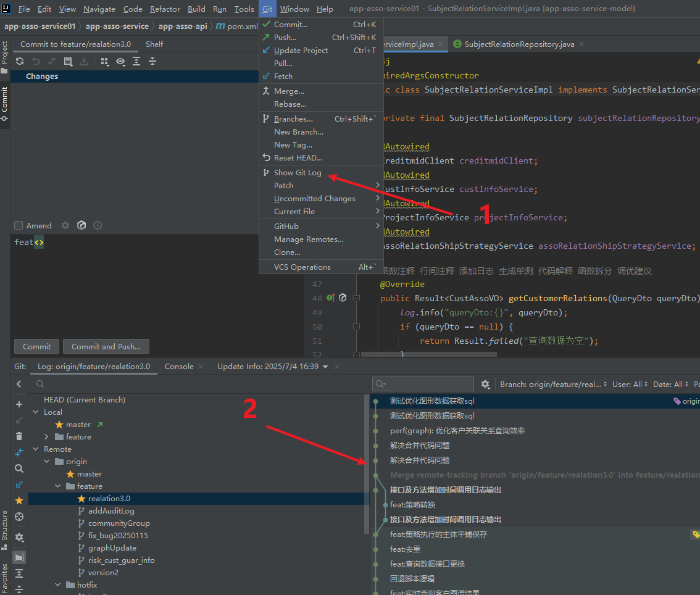Open the Branch filter dropdown in log
Screen dimensions: 700x595
pos(553,385)
